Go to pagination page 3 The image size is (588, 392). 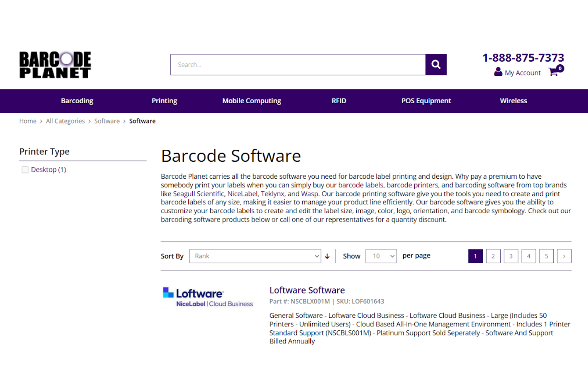point(511,256)
